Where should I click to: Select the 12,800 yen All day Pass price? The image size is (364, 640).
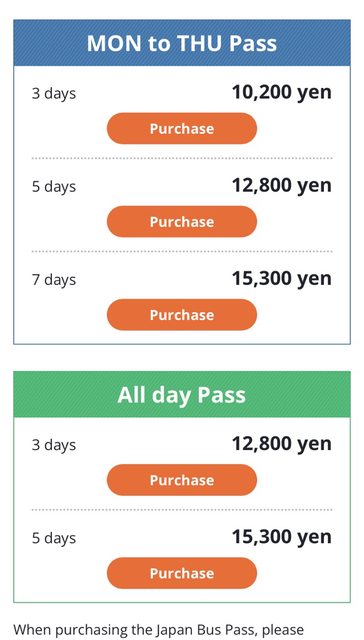[282, 444]
